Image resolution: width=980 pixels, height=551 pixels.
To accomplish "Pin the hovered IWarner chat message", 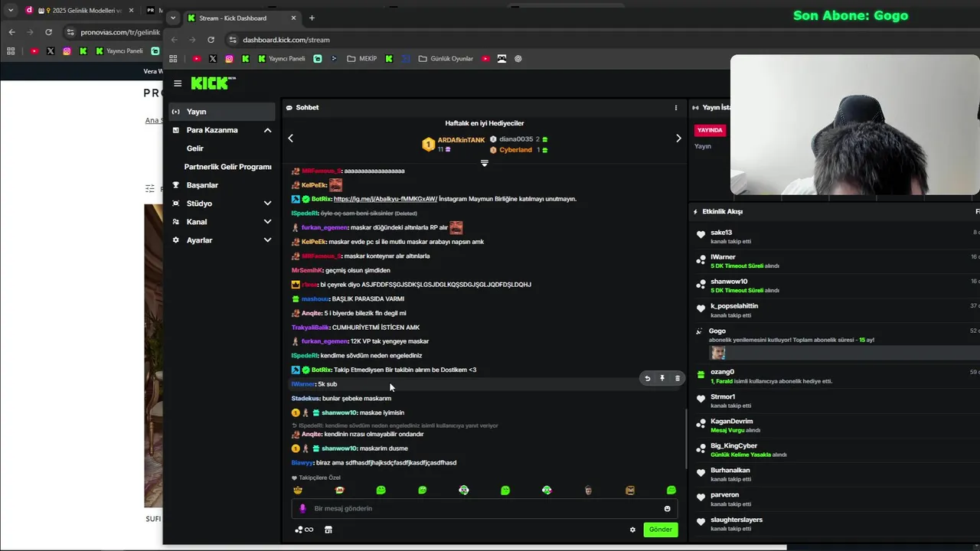I will click(662, 378).
